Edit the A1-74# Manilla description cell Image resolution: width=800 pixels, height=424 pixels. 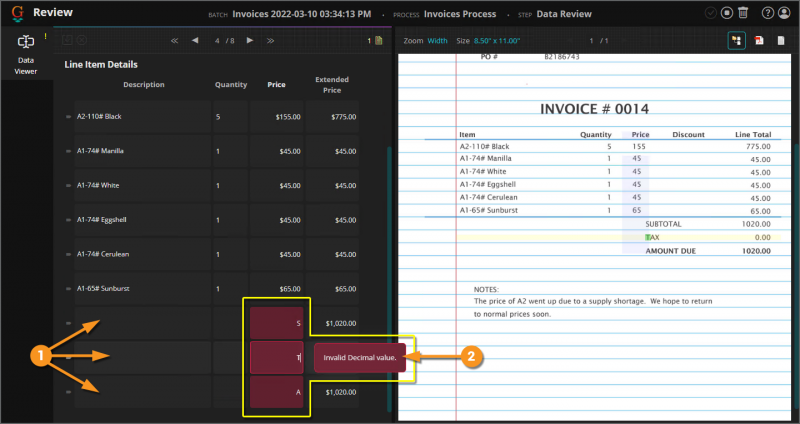pyautogui.click(x=142, y=151)
